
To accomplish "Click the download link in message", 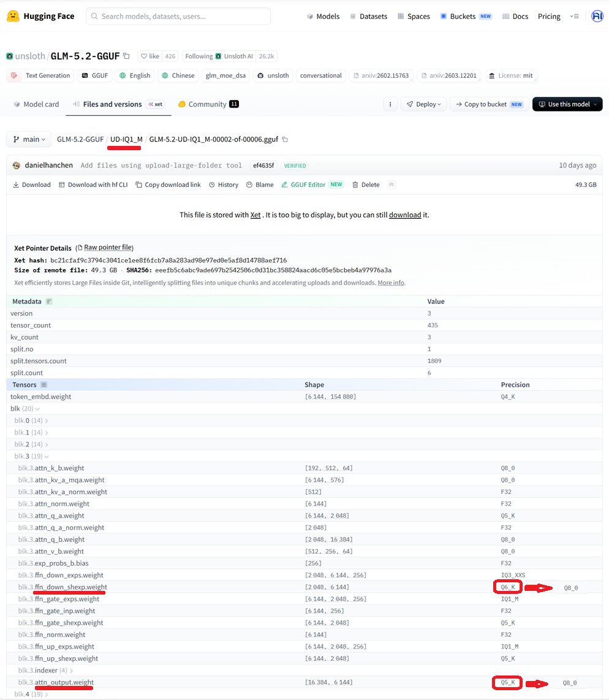I will 405,215.
